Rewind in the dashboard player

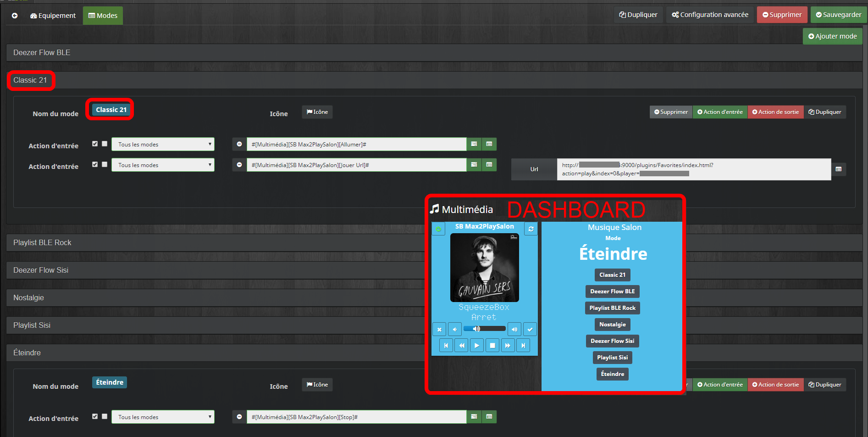461,345
